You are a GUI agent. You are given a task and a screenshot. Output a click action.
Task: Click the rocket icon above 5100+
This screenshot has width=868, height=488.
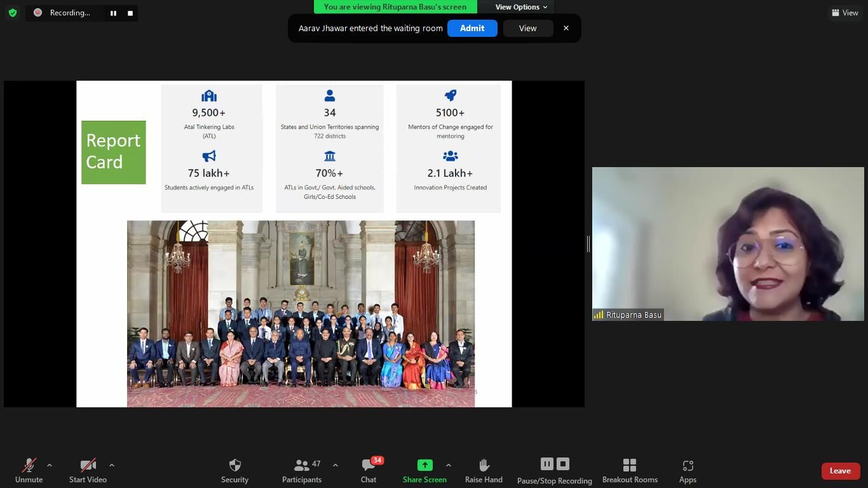point(450,96)
